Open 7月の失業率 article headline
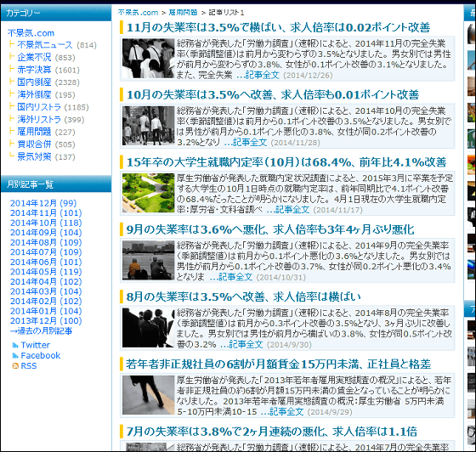Image resolution: width=476 pixels, height=452 pixels. pos(272,432)
